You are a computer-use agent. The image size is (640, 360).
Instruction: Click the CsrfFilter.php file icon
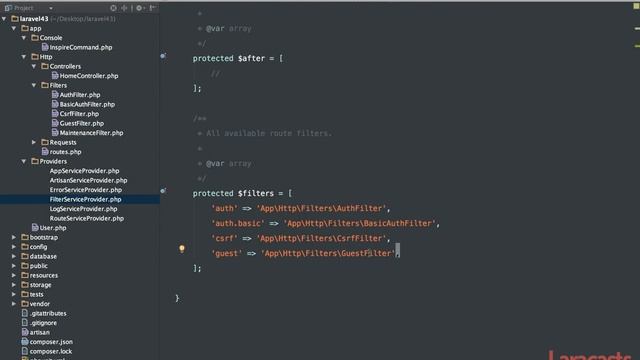tap(55, 113)
